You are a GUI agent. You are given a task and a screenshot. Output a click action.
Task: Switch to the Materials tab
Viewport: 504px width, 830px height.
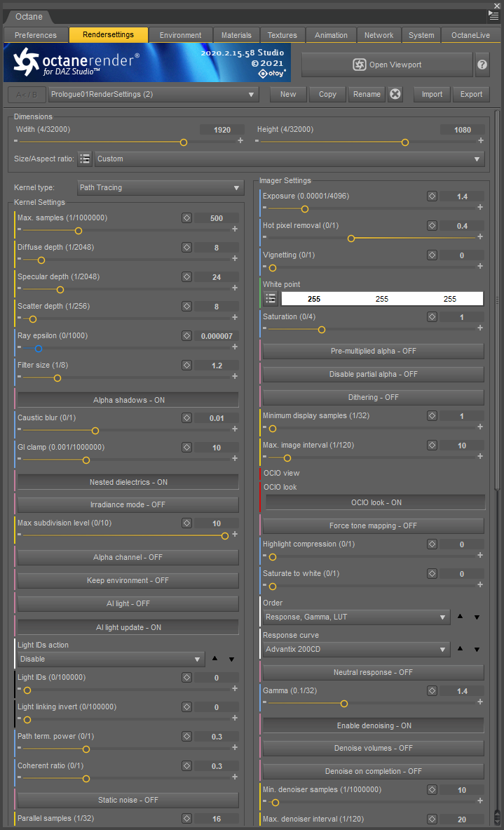point(236,35)
